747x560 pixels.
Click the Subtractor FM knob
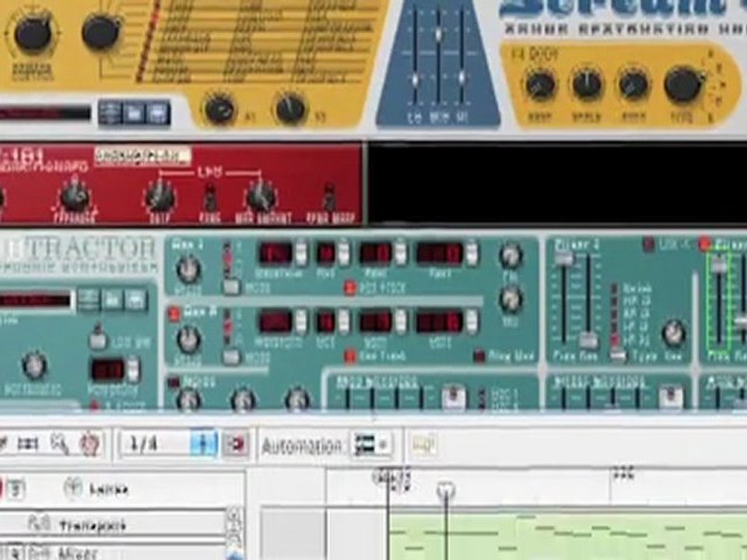(x=510, y=257)
